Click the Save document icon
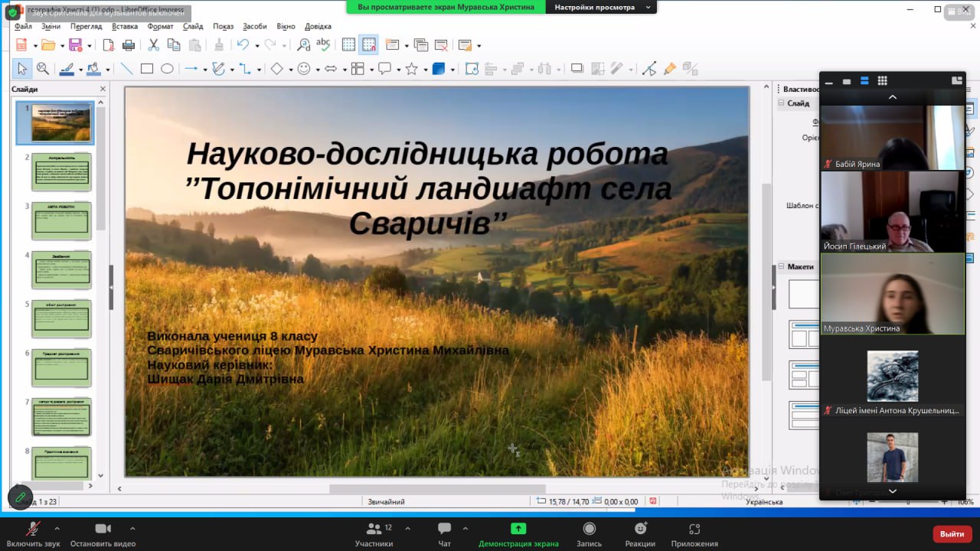This screenshot has width=980, height=551. pos(75,45)
